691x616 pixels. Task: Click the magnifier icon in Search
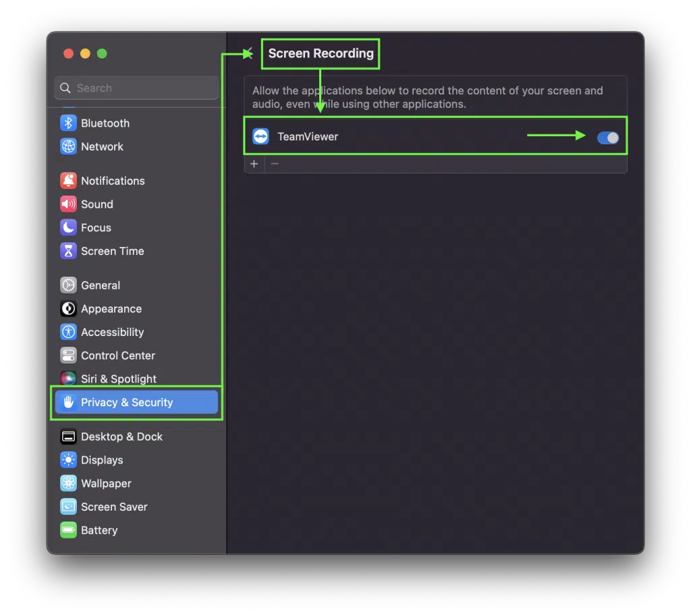(x=65, y=88)
